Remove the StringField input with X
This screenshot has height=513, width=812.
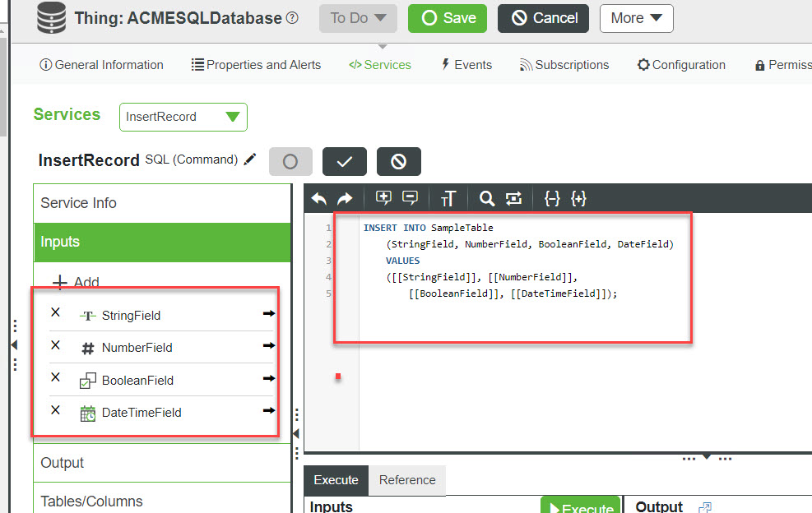(x=56, y=312)
